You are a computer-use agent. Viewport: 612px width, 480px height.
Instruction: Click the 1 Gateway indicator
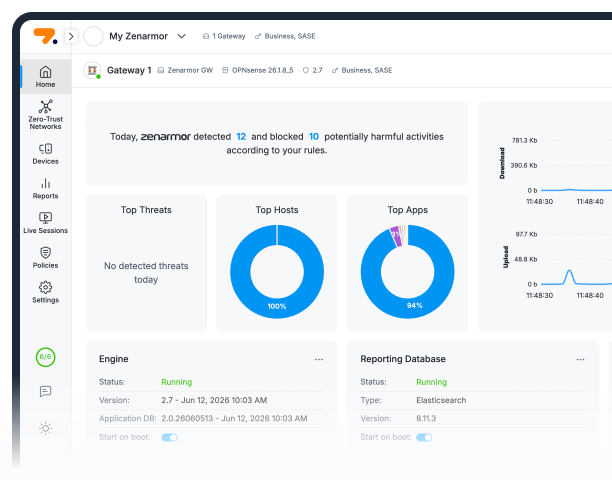[224, 36]
